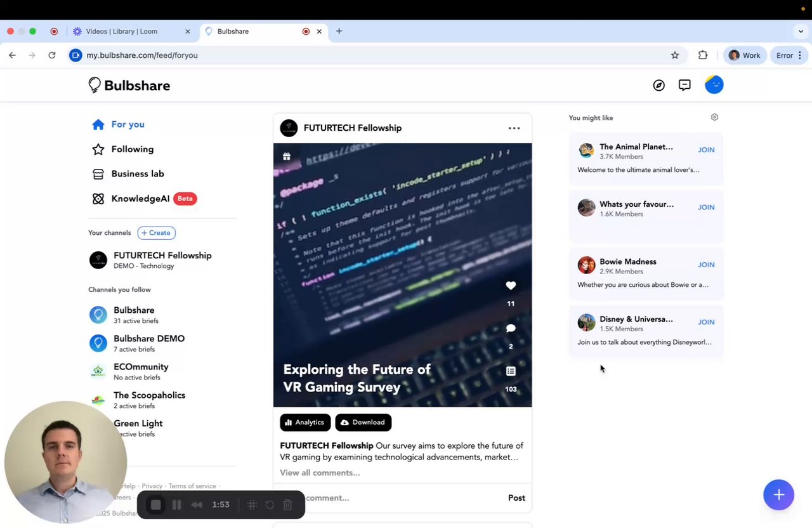Open settings gear in You might like
Image resolution: width=812 pixels, height=528 pixels.
[x=714, y=117]
